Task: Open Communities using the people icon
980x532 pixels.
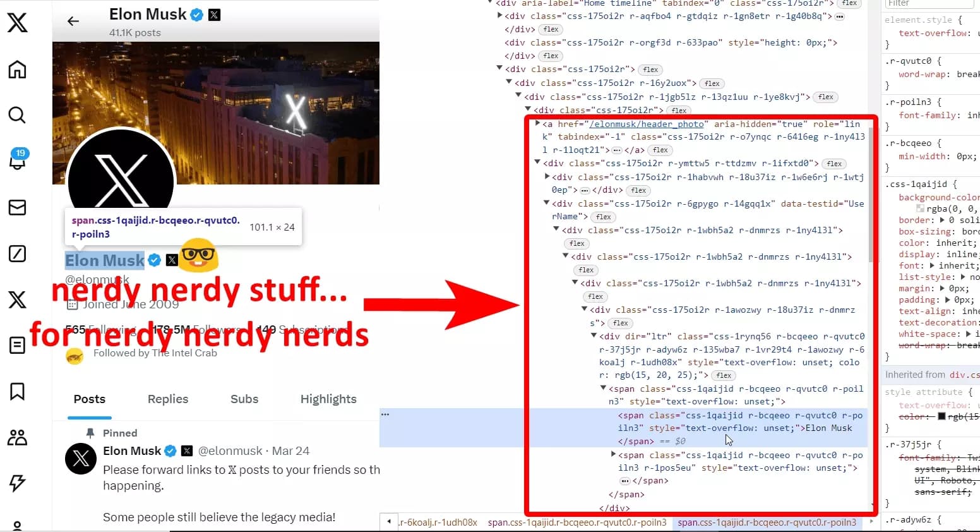Action: coord(18,437)
